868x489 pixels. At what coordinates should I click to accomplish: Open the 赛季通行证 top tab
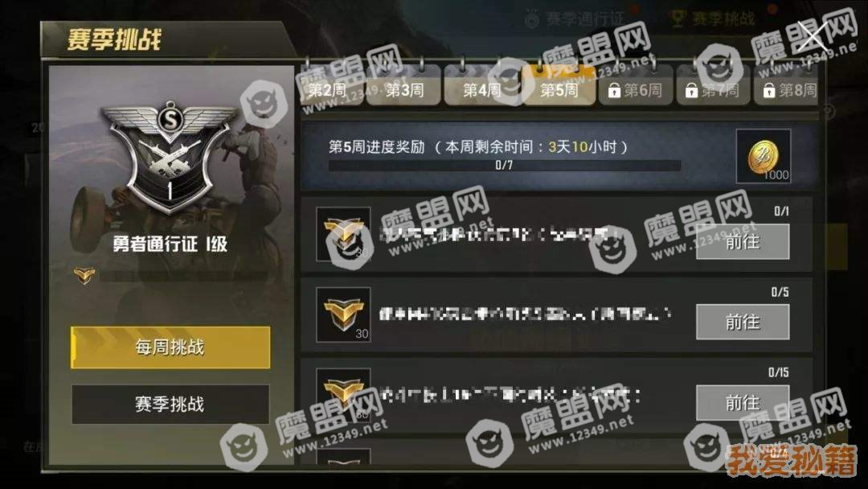(575, 19)
